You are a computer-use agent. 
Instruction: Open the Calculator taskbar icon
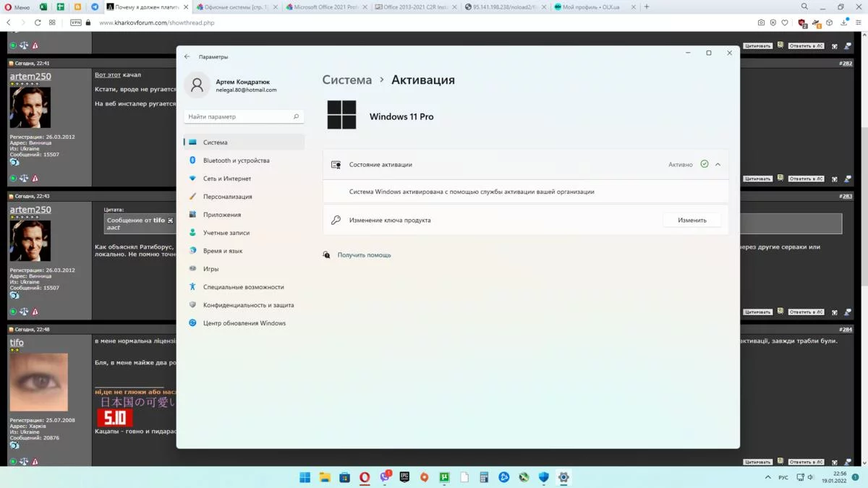[x=484, y=477]
